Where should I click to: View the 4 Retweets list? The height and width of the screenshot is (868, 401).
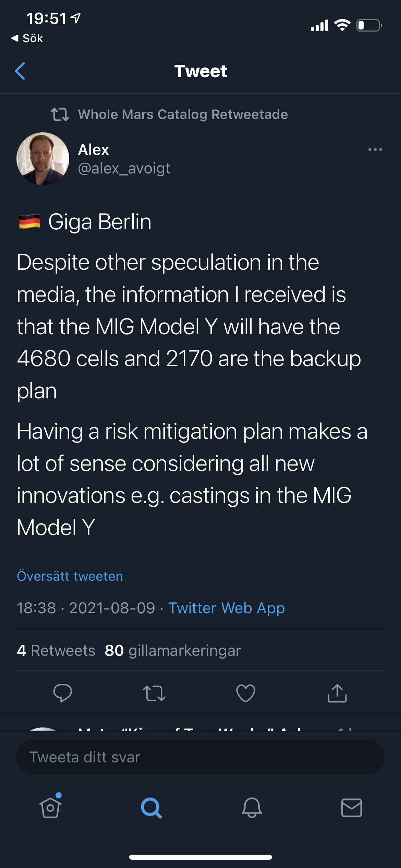[56, 650]
